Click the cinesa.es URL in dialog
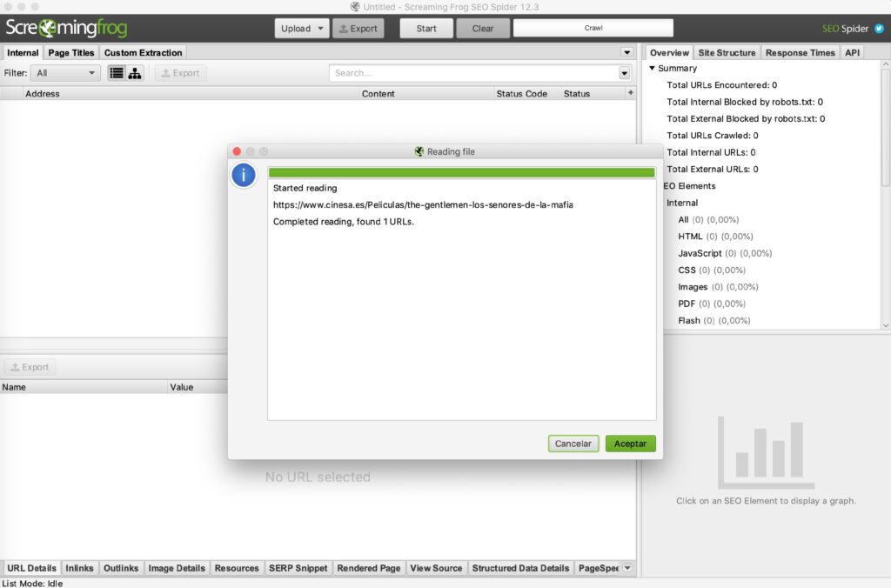 point(423,204)
